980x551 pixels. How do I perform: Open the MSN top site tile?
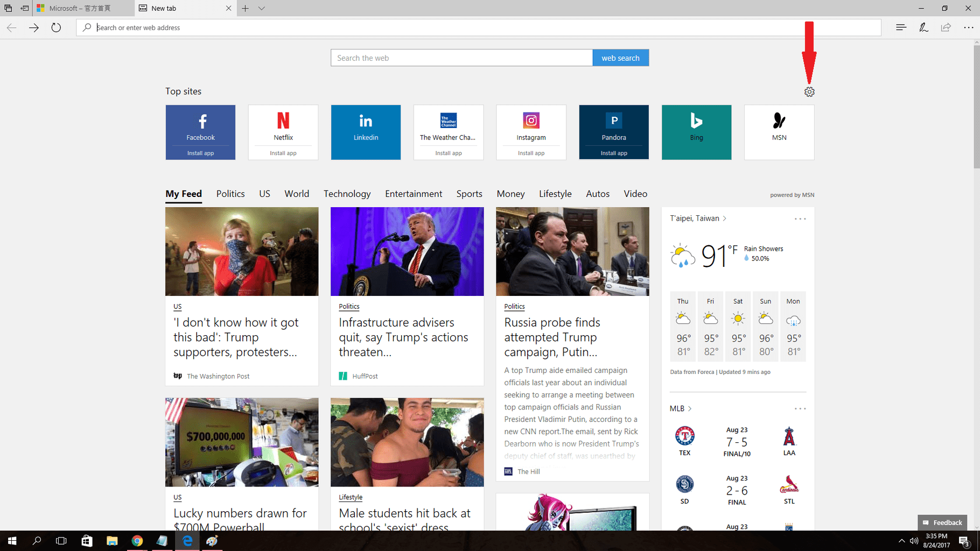(779, 132)
